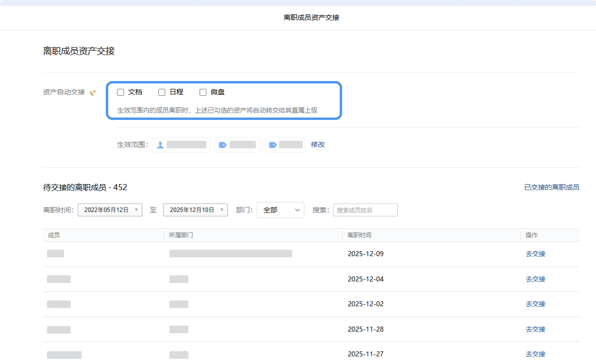Click the 修改 link

[318, 145]
